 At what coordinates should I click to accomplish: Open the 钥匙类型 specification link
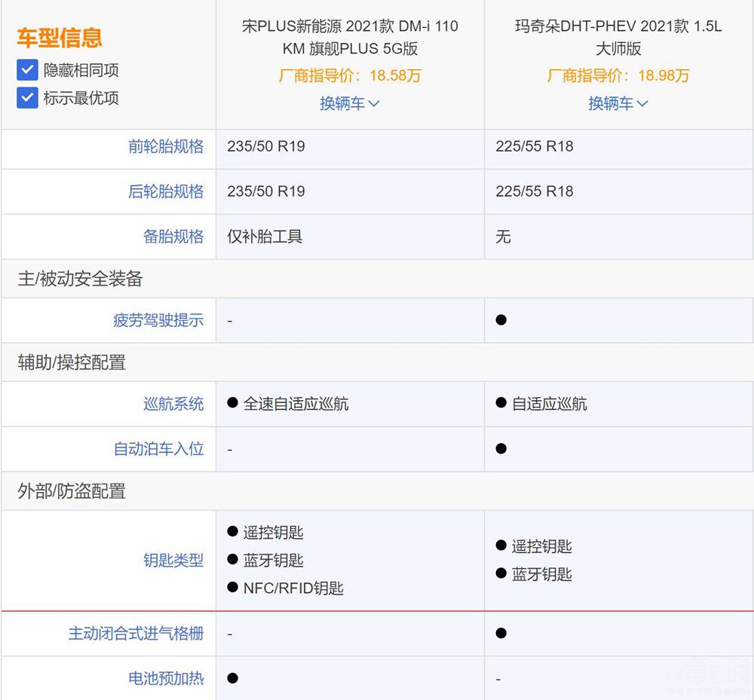tap(173, 560)
